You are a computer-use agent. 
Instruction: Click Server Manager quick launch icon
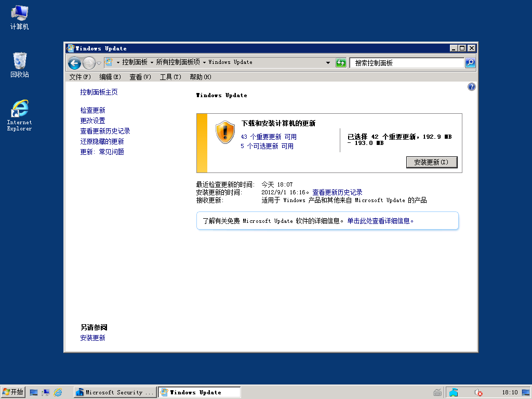click(x=46, y=393)
